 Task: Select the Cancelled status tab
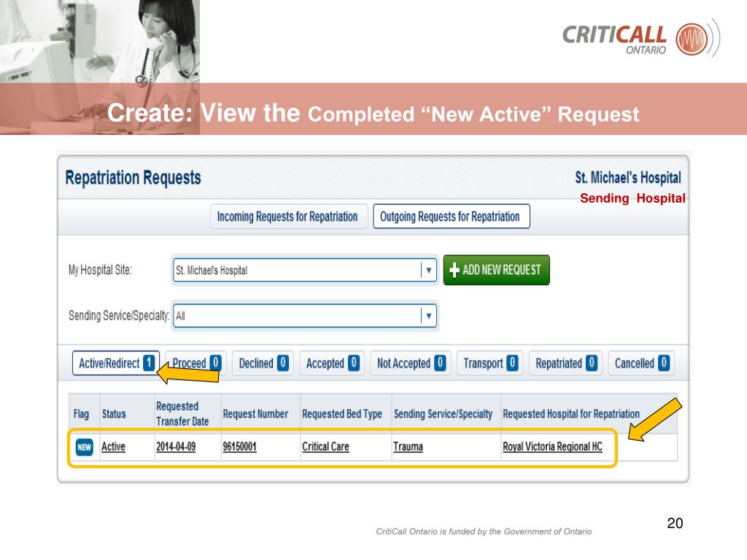[x=641, y=363]
